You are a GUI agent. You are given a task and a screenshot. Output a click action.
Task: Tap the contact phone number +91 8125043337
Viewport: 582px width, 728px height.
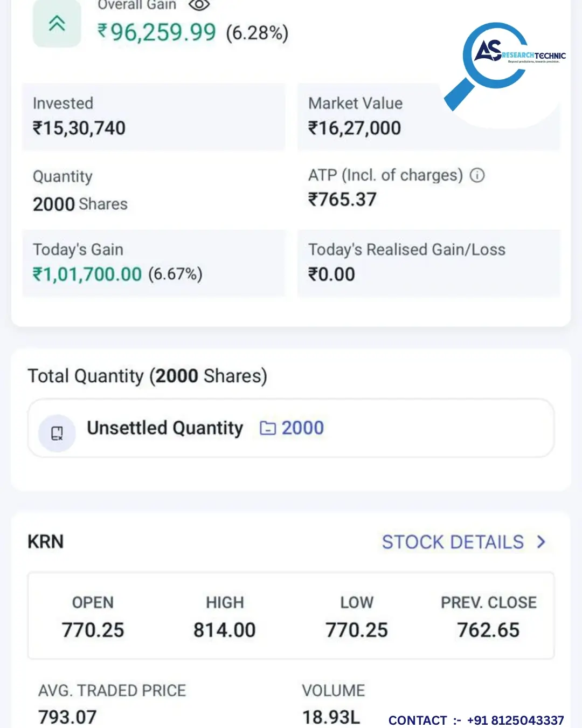[x=515, y=720]
